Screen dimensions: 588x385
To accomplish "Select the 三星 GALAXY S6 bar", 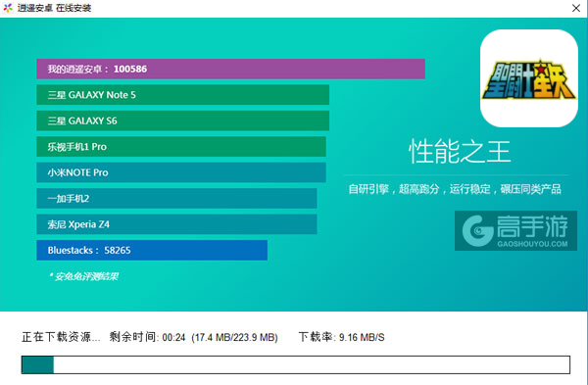I will tap(182, 120).
